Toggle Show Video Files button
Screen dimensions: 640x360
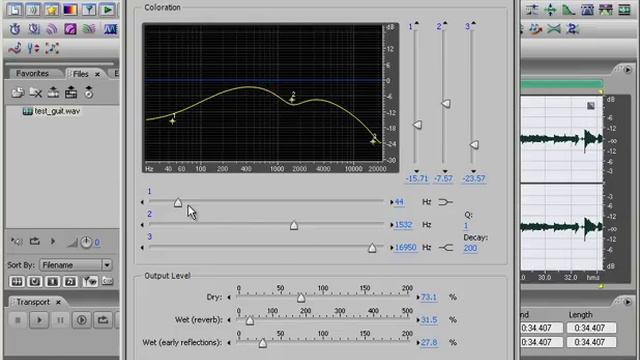pos(53,281)
